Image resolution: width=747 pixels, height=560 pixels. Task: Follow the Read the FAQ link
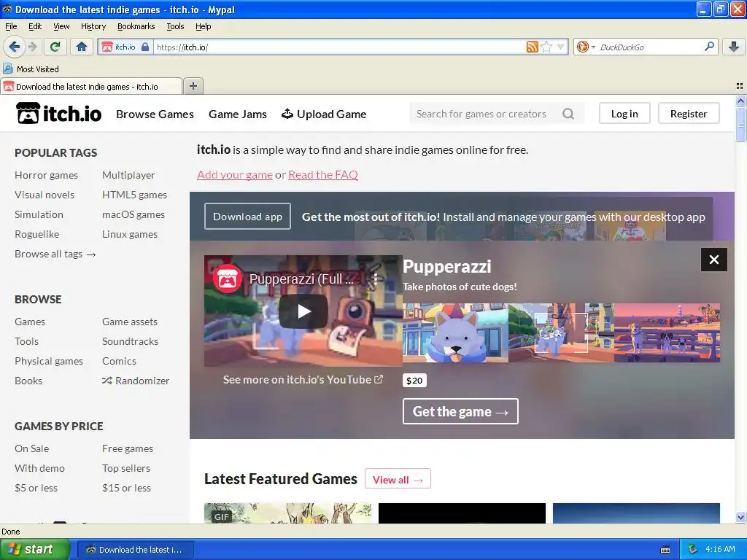tap(323, 175)
